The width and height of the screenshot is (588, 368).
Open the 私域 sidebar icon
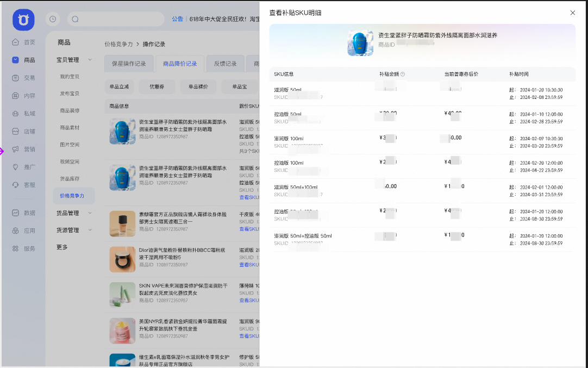coord(15,113)
